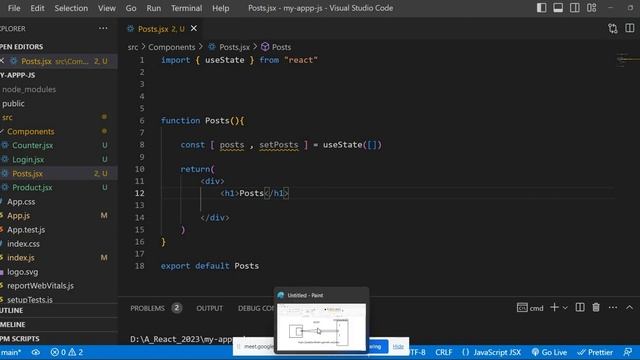This screenshot has height=360, width=640.
Task: Kill terminal with trash icon
Action: pyautogui.click(x=596, y=307)
